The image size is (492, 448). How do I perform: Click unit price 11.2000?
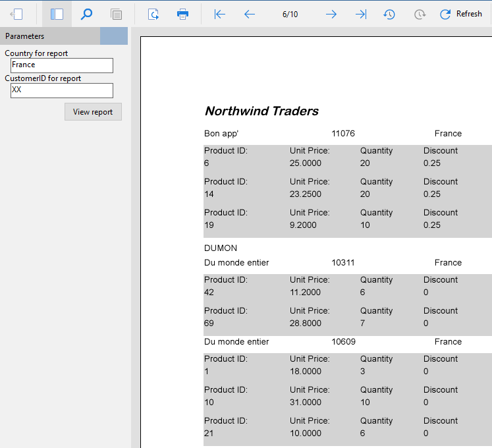coord(305,293)
